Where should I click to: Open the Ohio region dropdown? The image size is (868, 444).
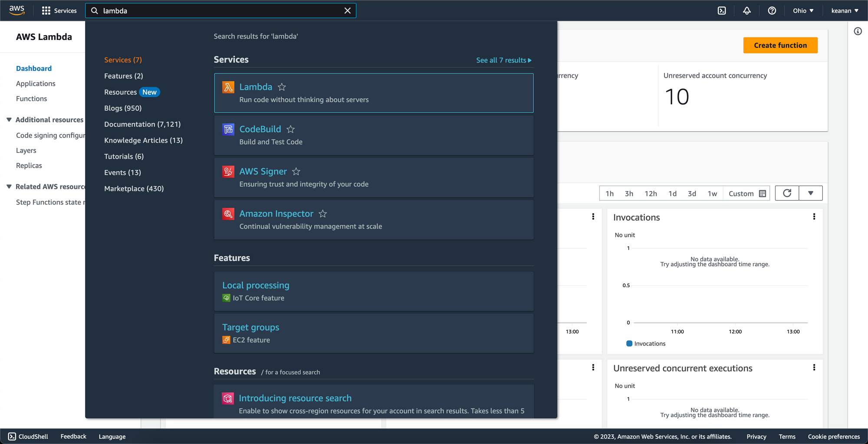click(x=803, y=11)
